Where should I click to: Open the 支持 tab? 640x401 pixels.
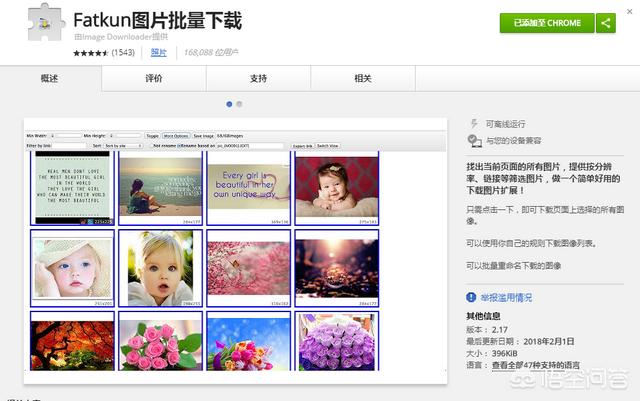[x=258, y=78]
